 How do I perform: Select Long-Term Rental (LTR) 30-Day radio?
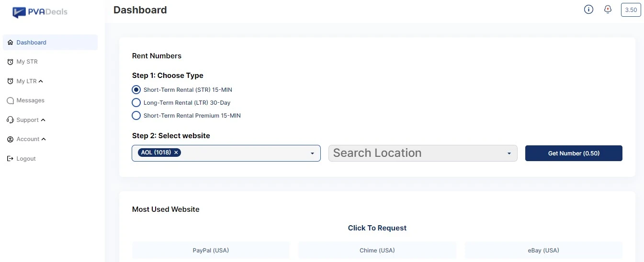pyautogui.click(x=136, y=103)
